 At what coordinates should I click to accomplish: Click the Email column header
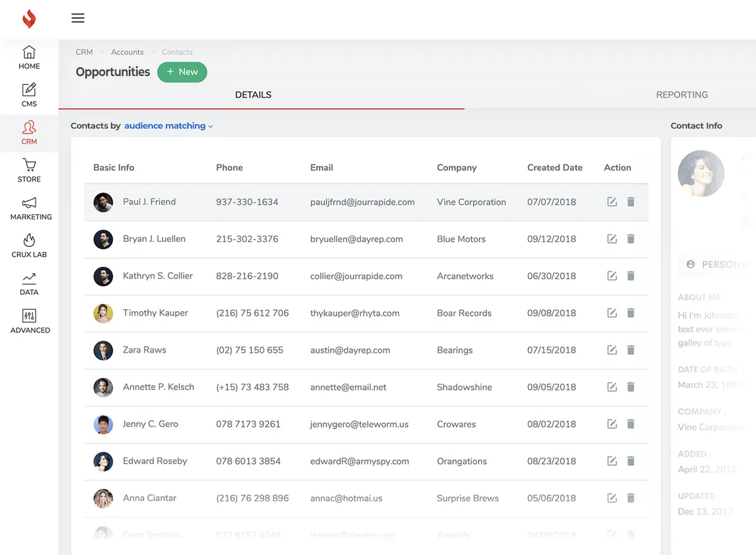(321, 168)
